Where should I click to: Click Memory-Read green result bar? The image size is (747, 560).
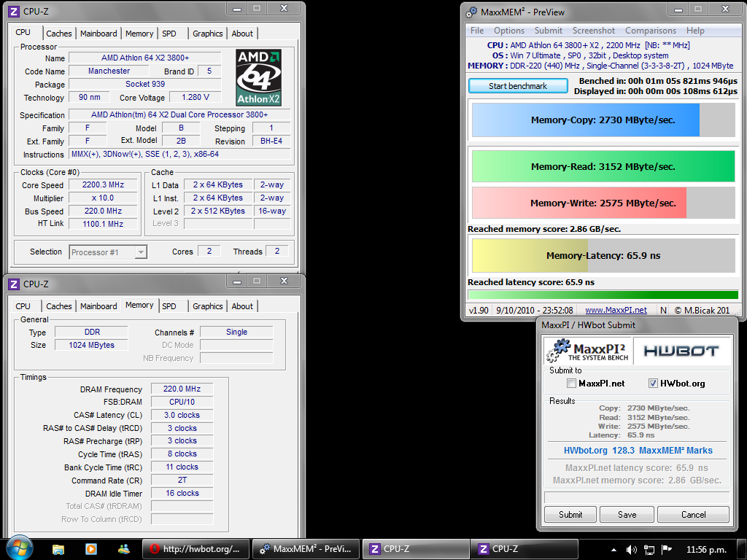(x=603, y=167)
